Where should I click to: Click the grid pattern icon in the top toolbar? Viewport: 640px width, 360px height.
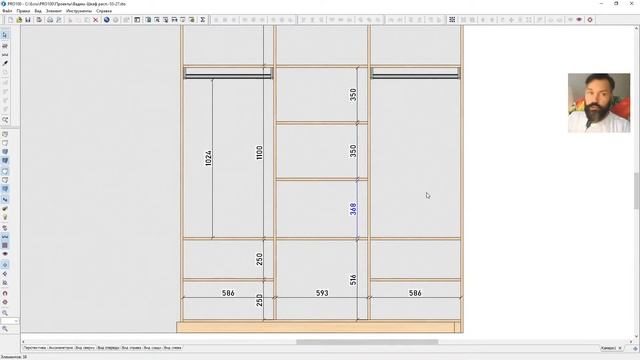pyautogui.click(x=452, y=20)
